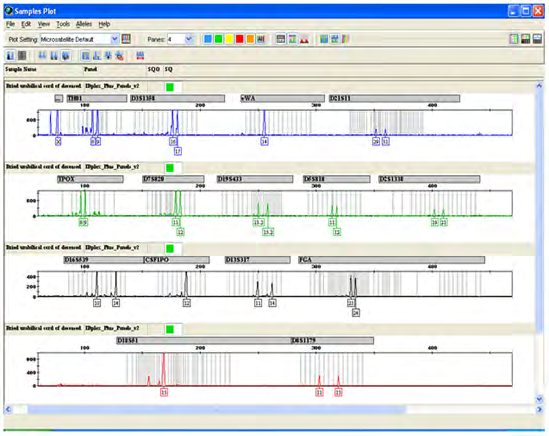The width and height of the screenshot is (549, 436).
Task: Open the plot settings editor icon
Action: click(x=126, y=39)
